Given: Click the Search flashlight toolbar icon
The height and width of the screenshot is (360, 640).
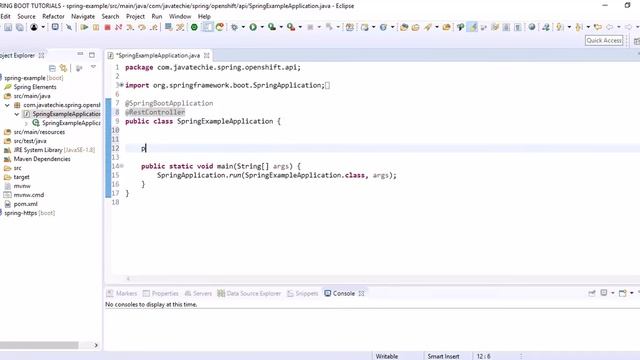Looking at the screenshot, I should (427, 27).
